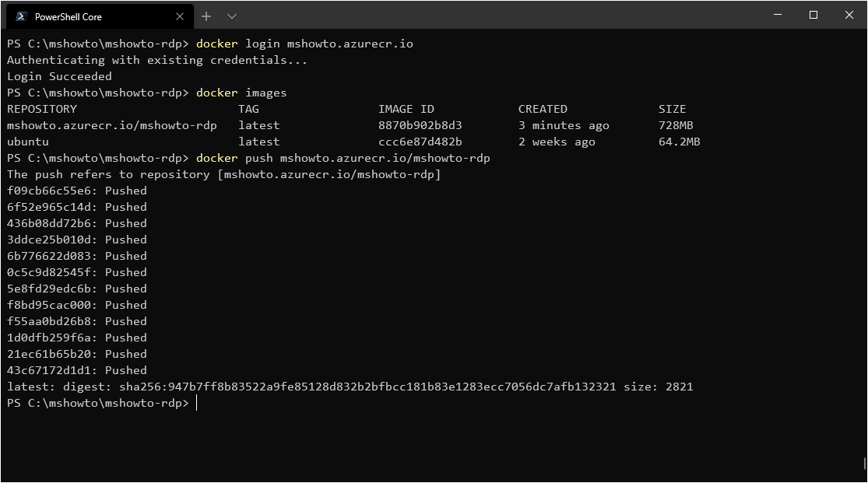Click layer 43c67172d1d1 Pushed line
The image size is (868, 483).
click(x=77, y=370)
